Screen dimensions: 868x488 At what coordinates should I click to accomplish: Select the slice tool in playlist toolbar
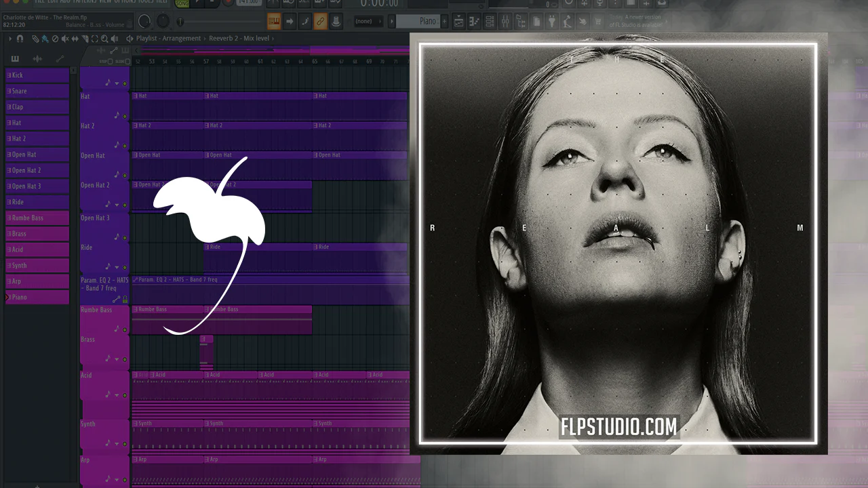point(84,39)
